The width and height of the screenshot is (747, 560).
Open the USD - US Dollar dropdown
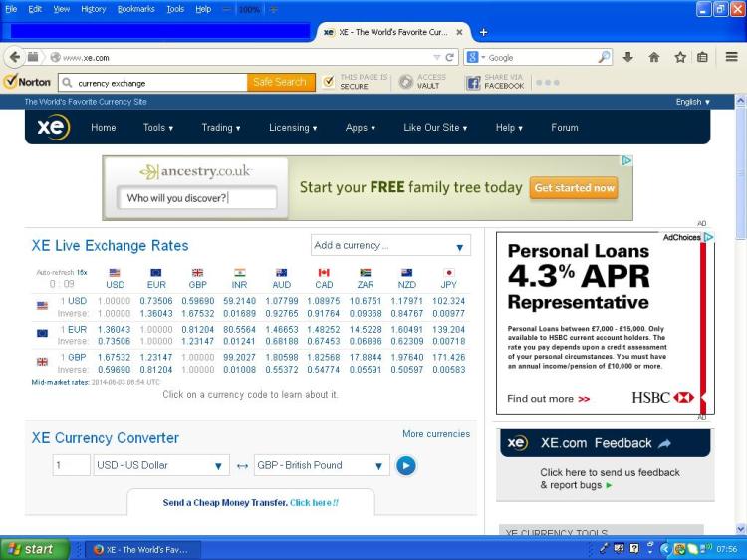click(x=162, y=465)
